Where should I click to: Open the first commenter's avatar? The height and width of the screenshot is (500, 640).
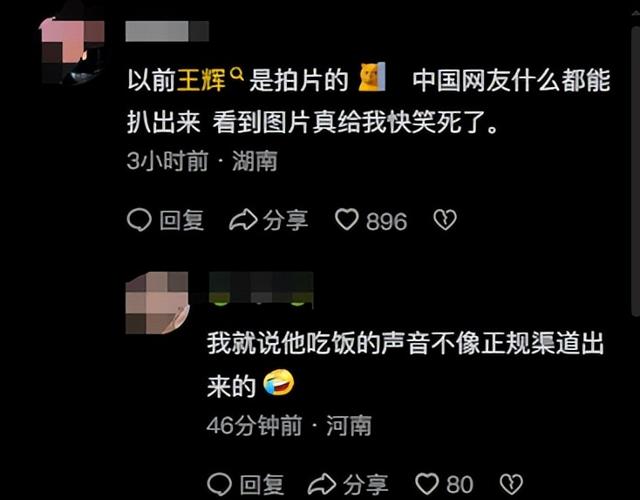(72, 50)
